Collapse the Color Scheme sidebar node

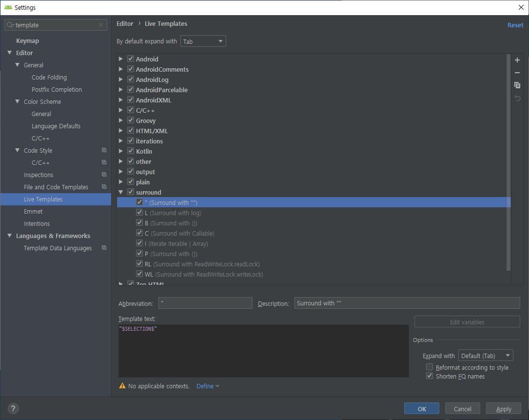[x=17, y=101]
